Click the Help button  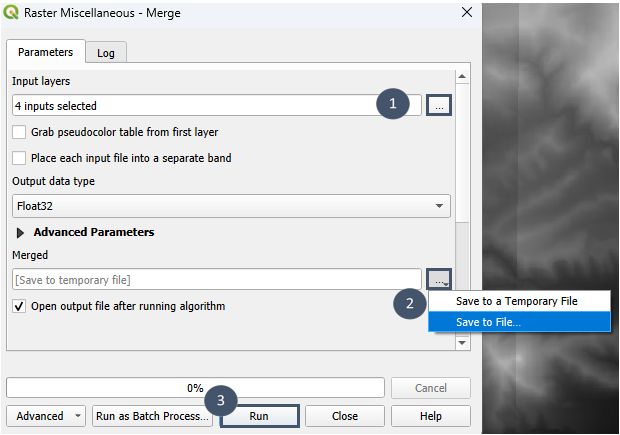431,416
